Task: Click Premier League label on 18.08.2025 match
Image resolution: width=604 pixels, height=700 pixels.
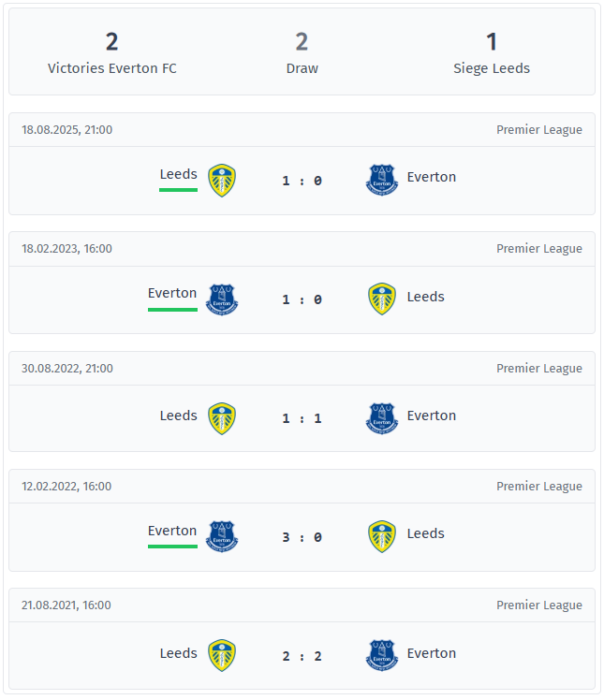Action: 538,130
